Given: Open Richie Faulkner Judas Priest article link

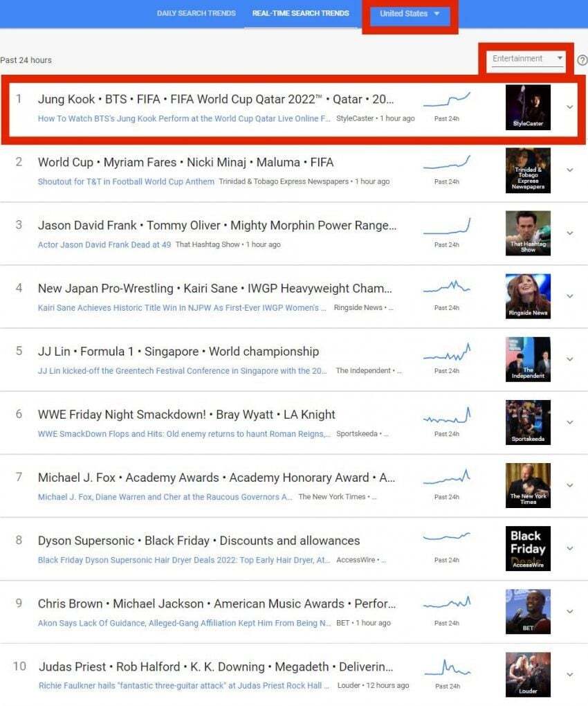Looking at the screenshot, I should point(184,685).
